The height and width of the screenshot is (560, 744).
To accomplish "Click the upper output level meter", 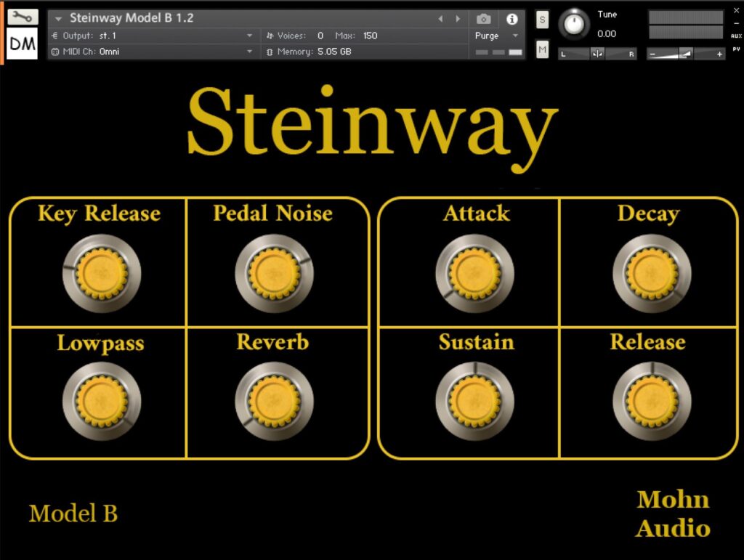I will click(x=686, y=17).
